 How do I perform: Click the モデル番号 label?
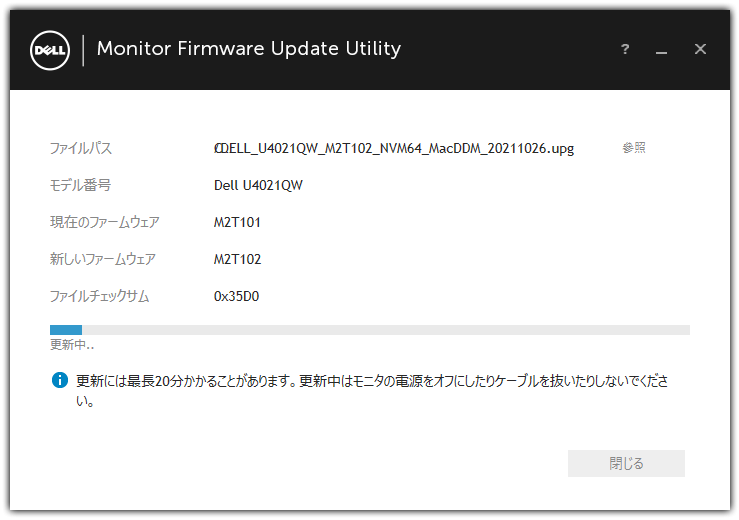pyautogui.click(x=81, y=185)
